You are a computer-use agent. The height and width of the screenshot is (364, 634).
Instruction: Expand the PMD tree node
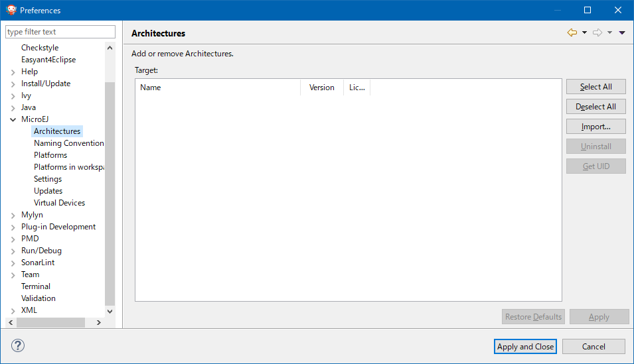pyautogui.click(x=13, y=239)
